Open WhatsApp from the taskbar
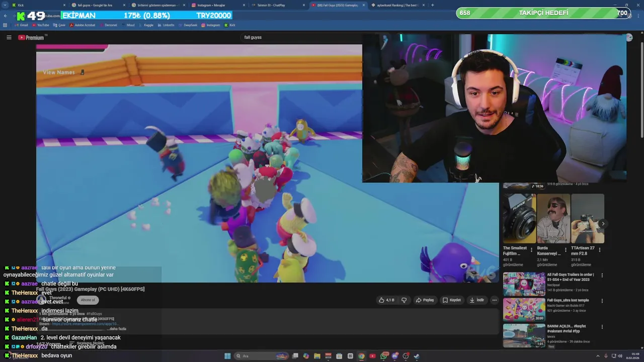This screenshot has width=644, height=362. coord(383,356)
